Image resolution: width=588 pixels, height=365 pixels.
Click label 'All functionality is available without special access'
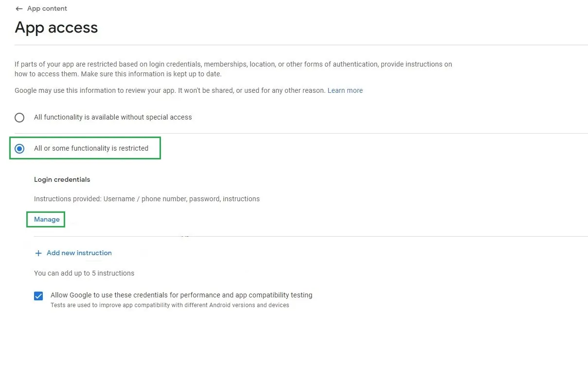(x=113, y=117)
